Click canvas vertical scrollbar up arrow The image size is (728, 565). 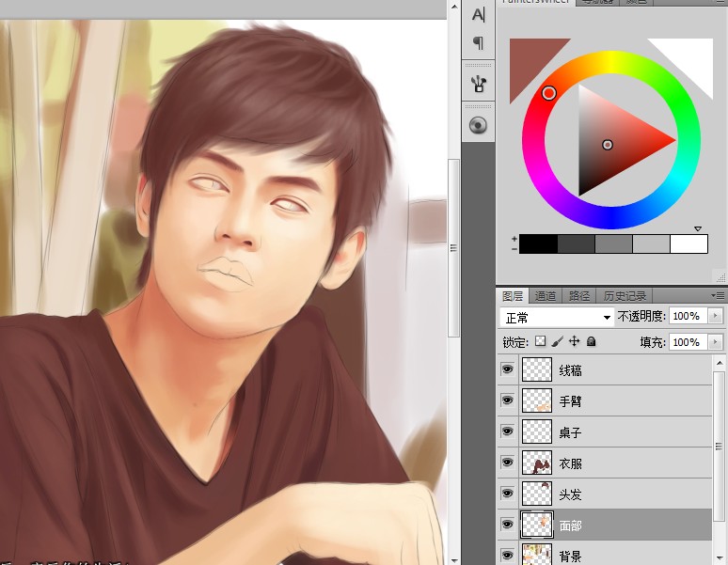point(454,7)
